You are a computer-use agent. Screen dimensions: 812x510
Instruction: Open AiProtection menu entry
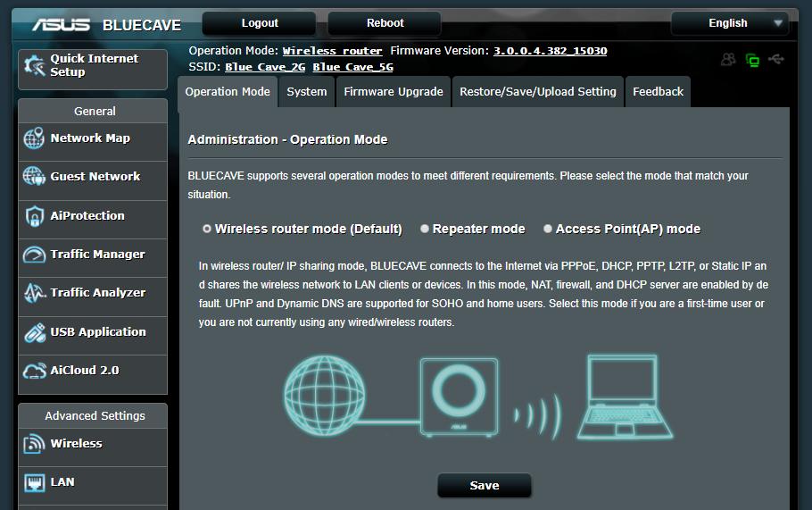pos(93,219)
